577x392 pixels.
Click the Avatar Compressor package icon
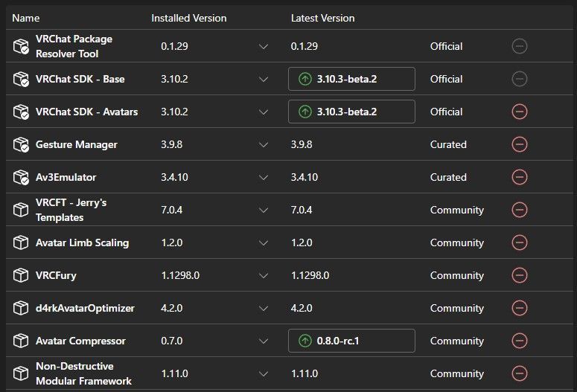coord(21,341)
